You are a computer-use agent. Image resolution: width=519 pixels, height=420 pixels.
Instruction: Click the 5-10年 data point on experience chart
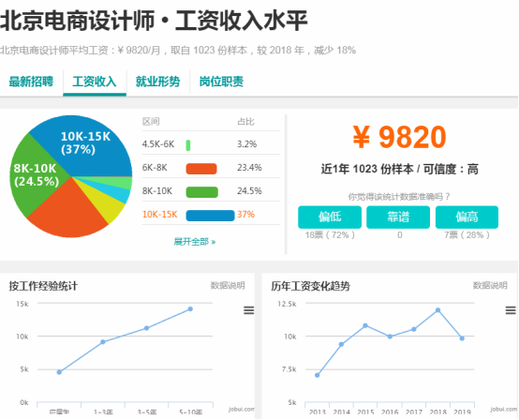tap(190, 308)
